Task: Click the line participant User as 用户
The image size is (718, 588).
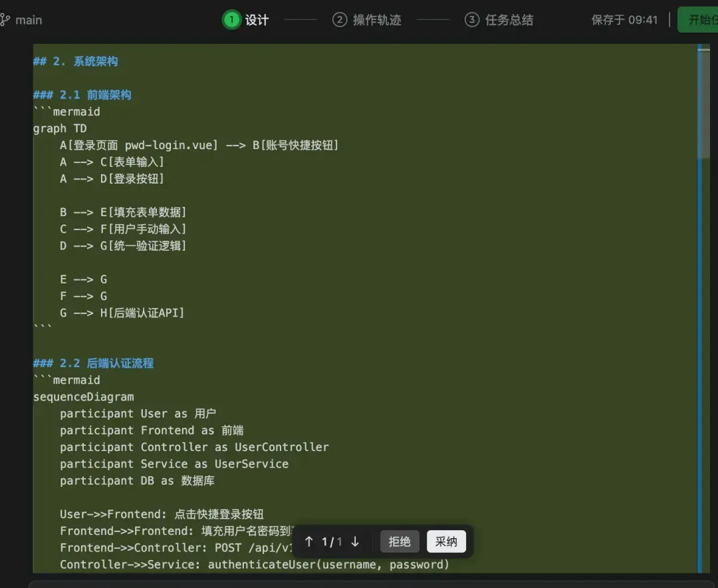Action: coord(138,413)
